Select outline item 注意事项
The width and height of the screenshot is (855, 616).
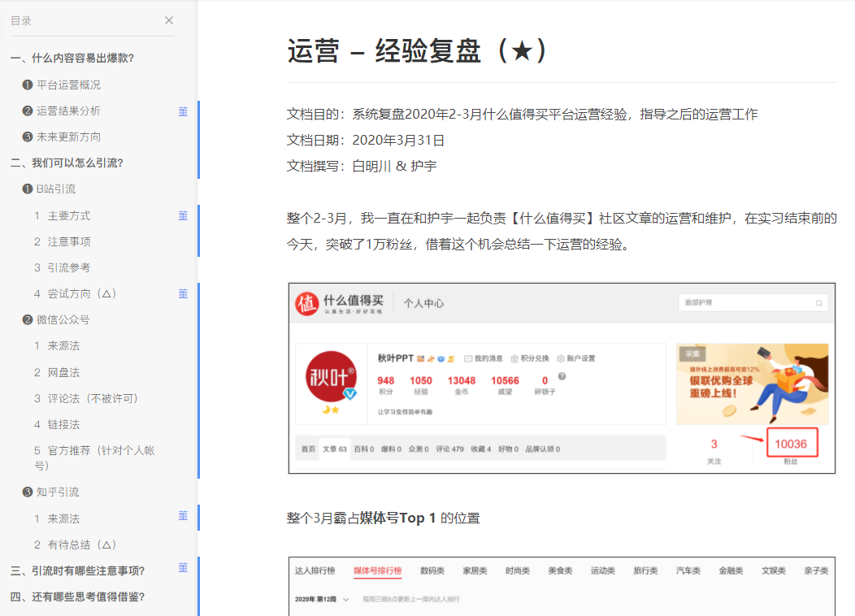pos(62,241)
